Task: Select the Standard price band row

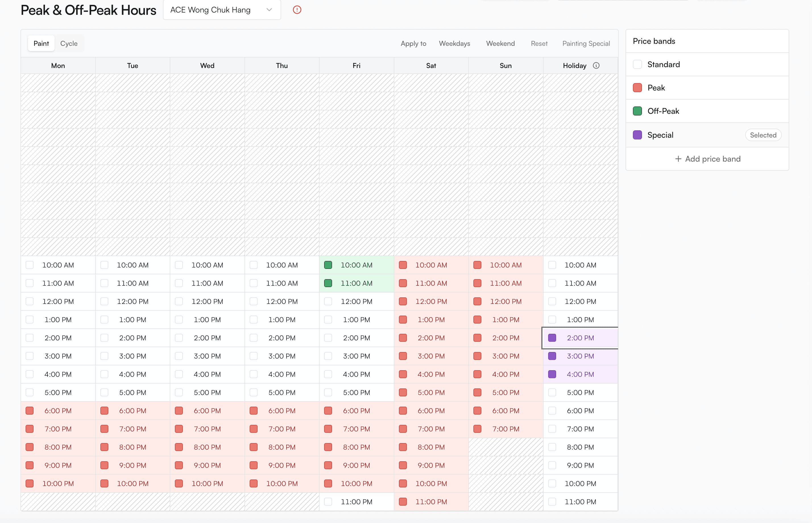Action: click(x=707, y=65)
